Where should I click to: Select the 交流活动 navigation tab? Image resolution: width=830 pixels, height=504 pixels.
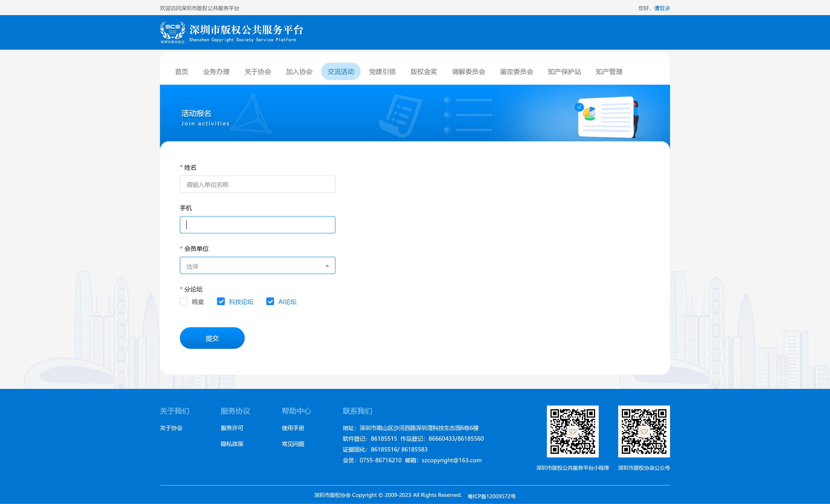pos(341,71)
